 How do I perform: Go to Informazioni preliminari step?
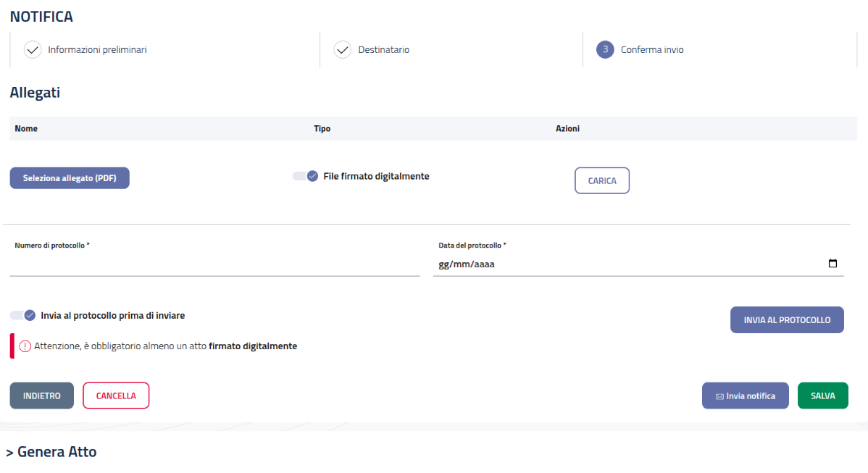tap(97, 50)
